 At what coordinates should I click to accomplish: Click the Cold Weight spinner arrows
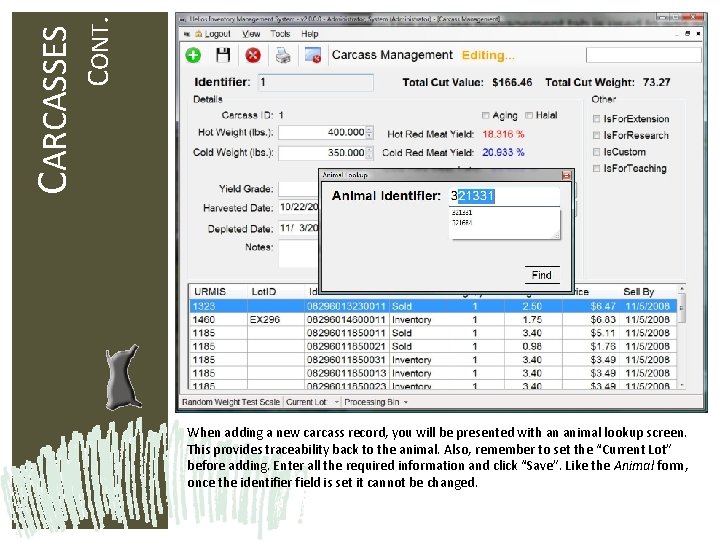point(369,153)
